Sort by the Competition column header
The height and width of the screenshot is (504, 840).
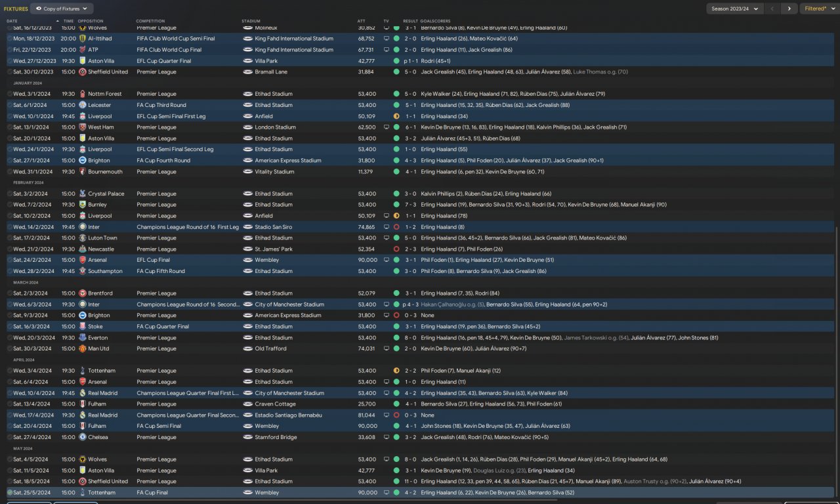[x=150, y=21]
